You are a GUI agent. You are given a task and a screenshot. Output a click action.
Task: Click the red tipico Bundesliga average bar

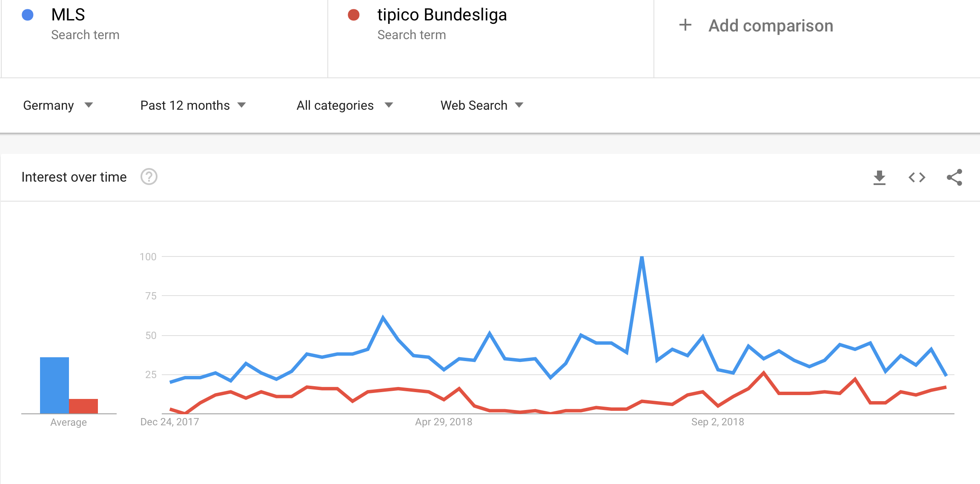[x=83, y=406]
